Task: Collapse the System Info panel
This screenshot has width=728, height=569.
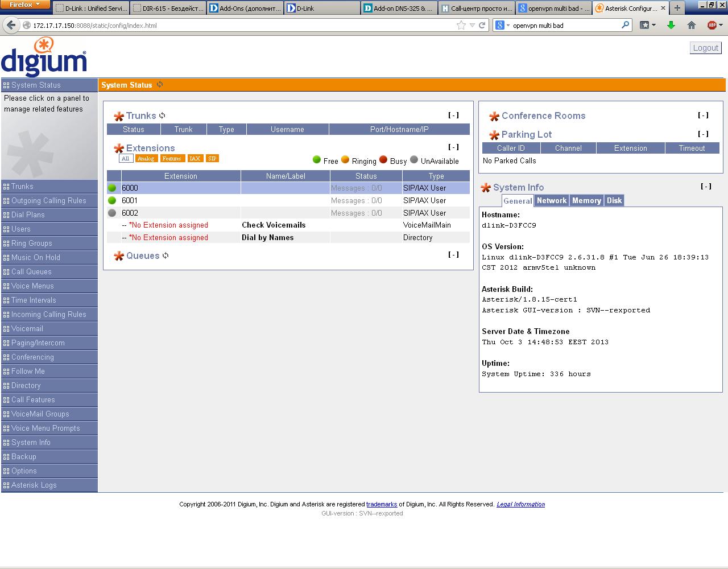Action: pos(706,186)
